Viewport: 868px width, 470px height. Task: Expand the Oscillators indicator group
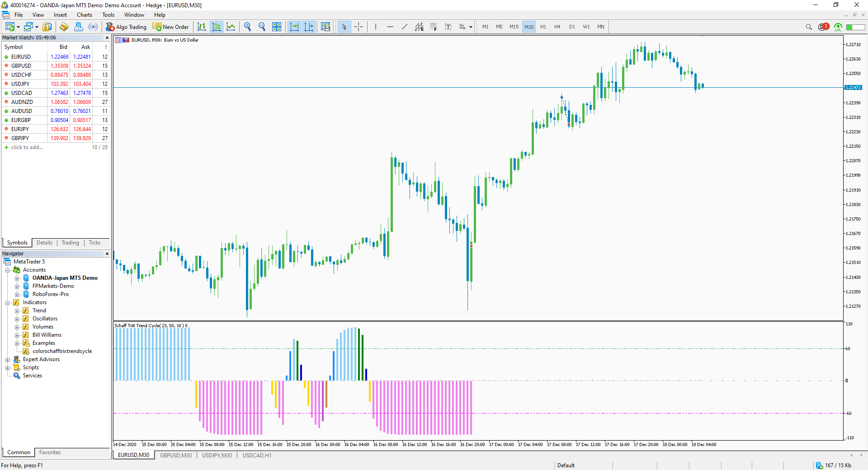[x=18, y=319]
